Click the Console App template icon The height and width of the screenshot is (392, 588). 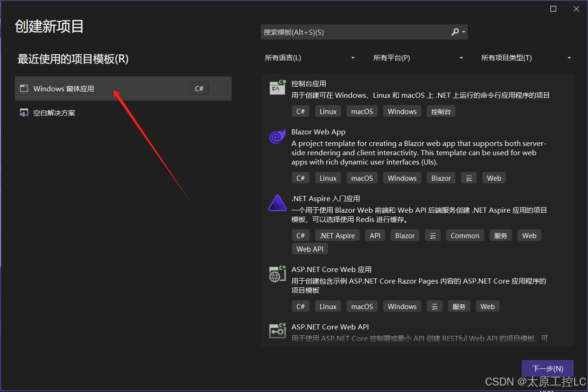point(278,87)
